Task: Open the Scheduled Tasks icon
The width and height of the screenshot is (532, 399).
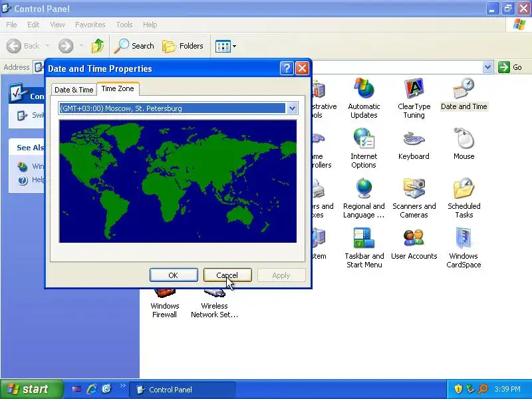Action: (x=464, y=198)
